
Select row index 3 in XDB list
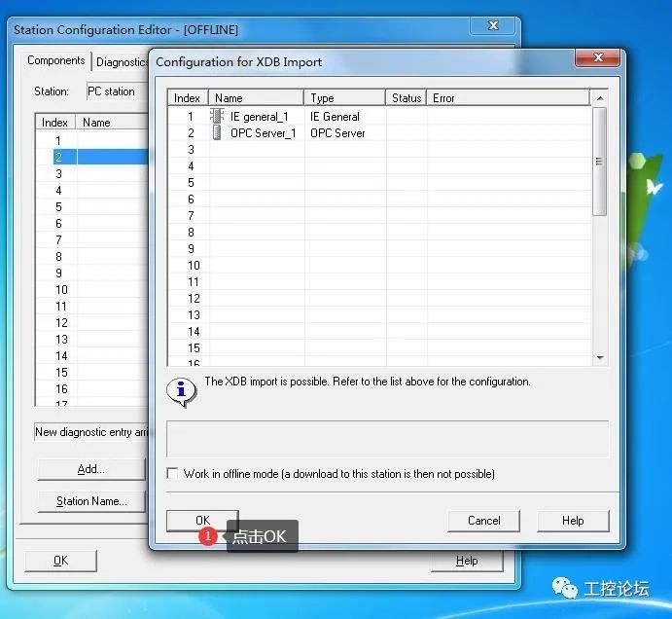(191, 150)
